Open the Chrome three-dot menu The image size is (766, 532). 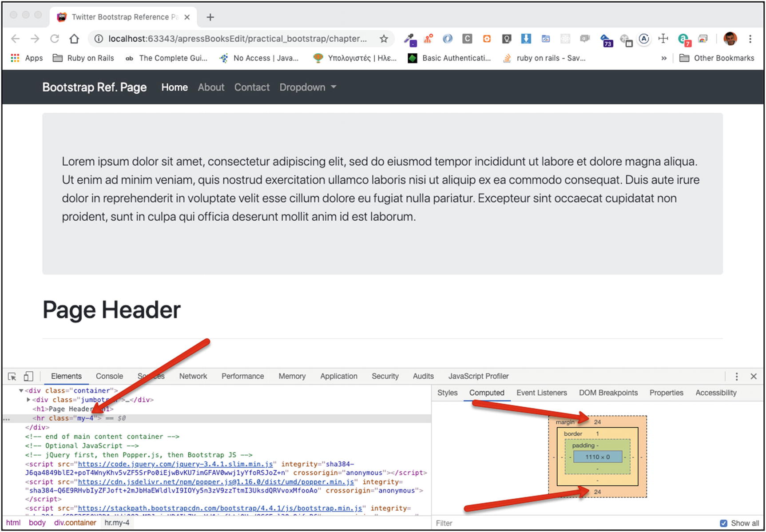pos(750,39)
